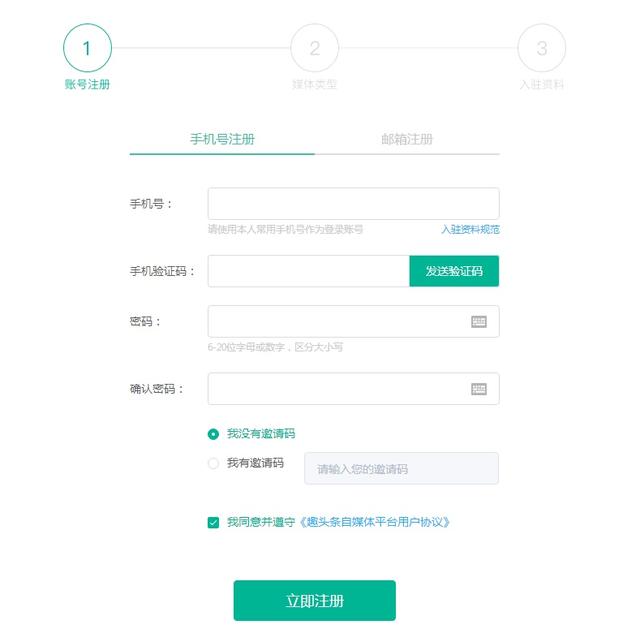The width and height of the screenshot is (640, 629).
Task: Open the 趣头条自媒体平台用户协议 link
Action: click(375, 522)
